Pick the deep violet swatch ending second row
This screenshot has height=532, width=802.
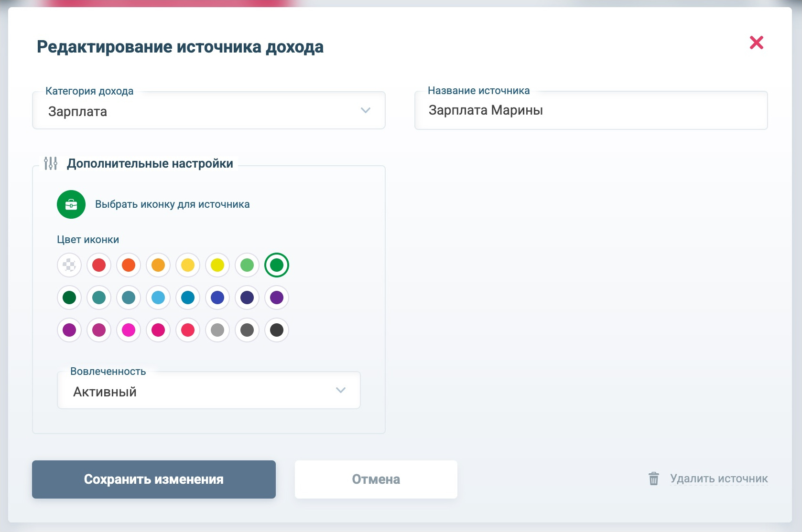(277, 298)
